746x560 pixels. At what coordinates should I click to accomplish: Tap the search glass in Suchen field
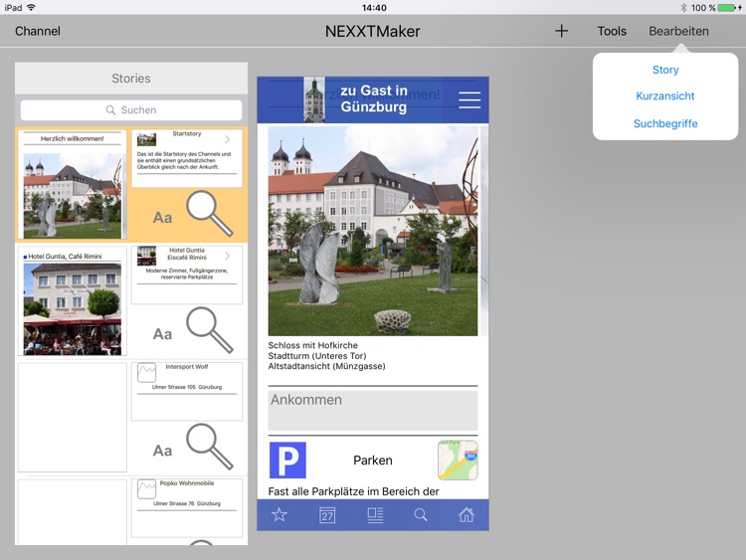[110, 109]
